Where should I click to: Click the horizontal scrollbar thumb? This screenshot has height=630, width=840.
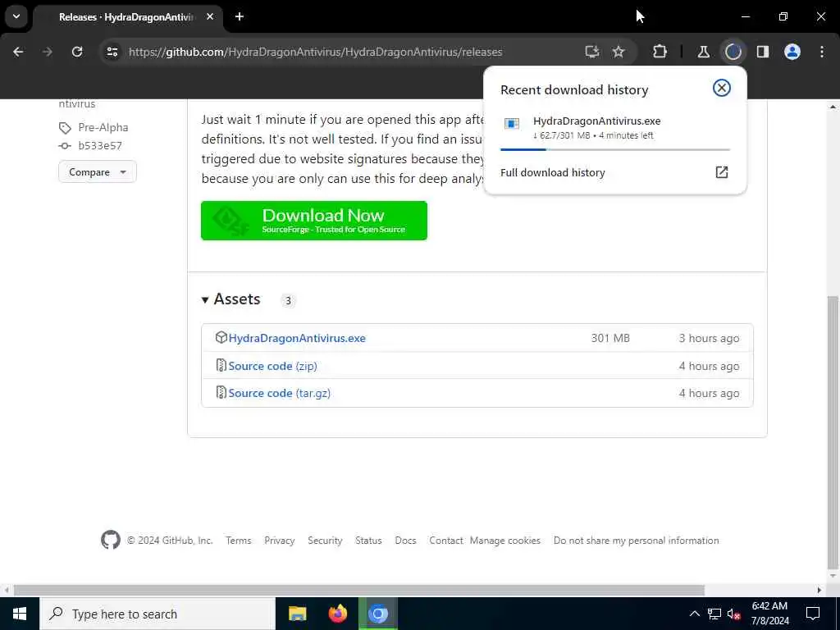359,591
